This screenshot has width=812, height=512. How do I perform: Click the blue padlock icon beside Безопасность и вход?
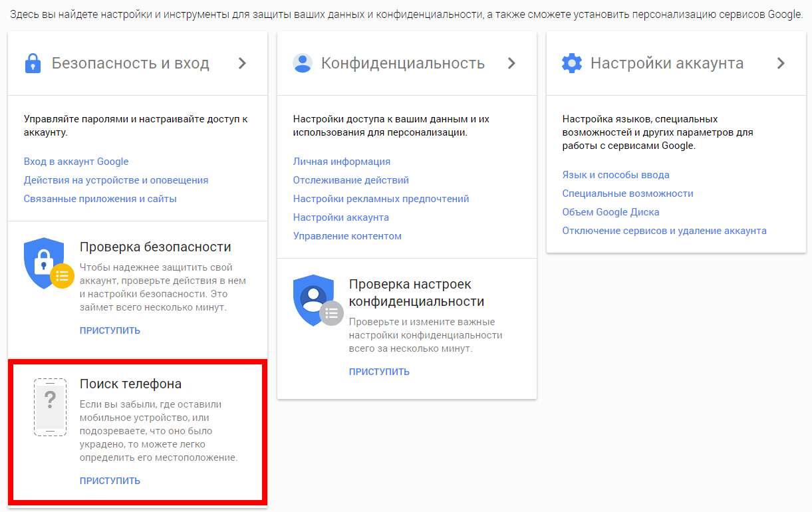pyautogui.click(x=33, y=63)
